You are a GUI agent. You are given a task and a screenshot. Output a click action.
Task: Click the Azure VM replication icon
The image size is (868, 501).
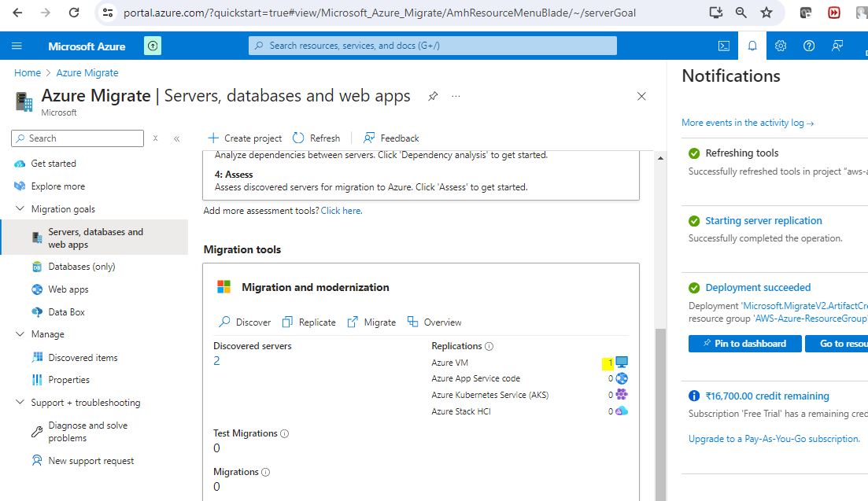pos(622,363)
